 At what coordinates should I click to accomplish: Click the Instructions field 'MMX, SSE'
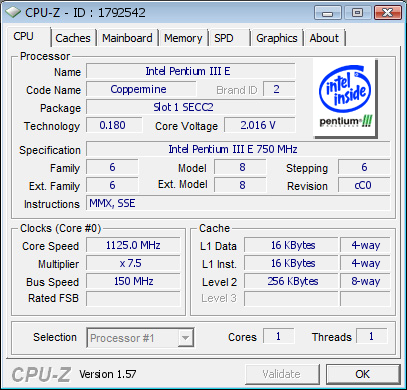[x=238, y=203]
